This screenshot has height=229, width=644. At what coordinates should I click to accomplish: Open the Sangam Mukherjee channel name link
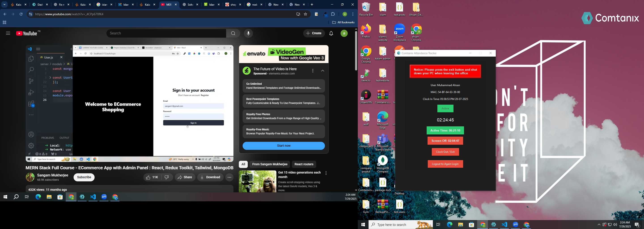pyautogui.click(x=53, y=175)
